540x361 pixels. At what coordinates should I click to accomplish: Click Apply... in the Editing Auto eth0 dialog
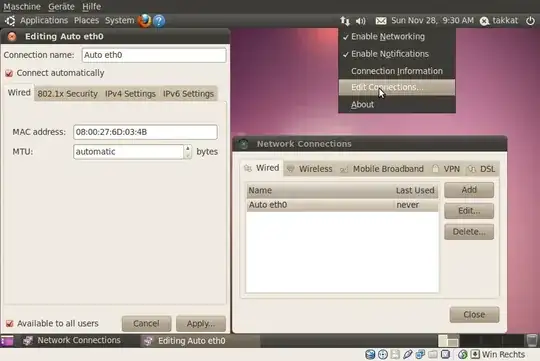(x=201, y=324)
